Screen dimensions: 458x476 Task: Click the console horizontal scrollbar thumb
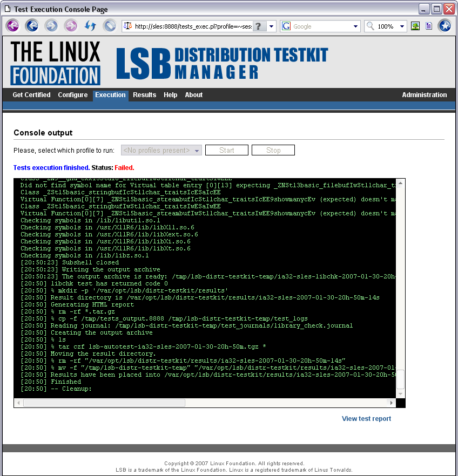click(104, 403)
